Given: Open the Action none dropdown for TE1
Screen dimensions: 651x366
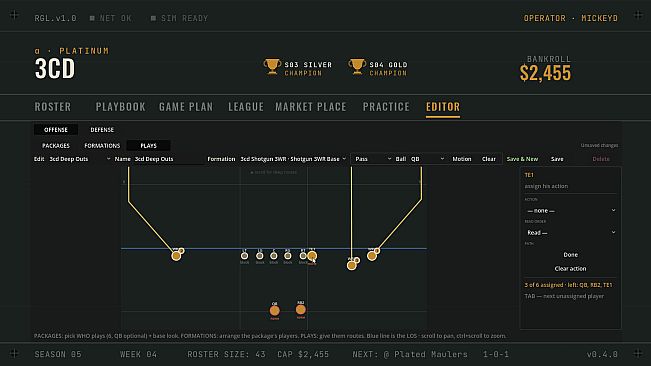Looking at the screenshot, I should (570, 211).
